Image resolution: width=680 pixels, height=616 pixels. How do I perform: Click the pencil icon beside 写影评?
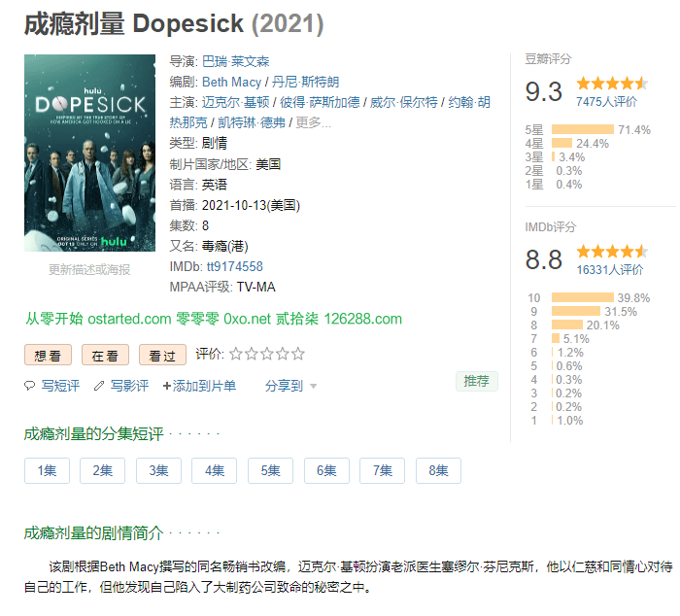point(99,385)
